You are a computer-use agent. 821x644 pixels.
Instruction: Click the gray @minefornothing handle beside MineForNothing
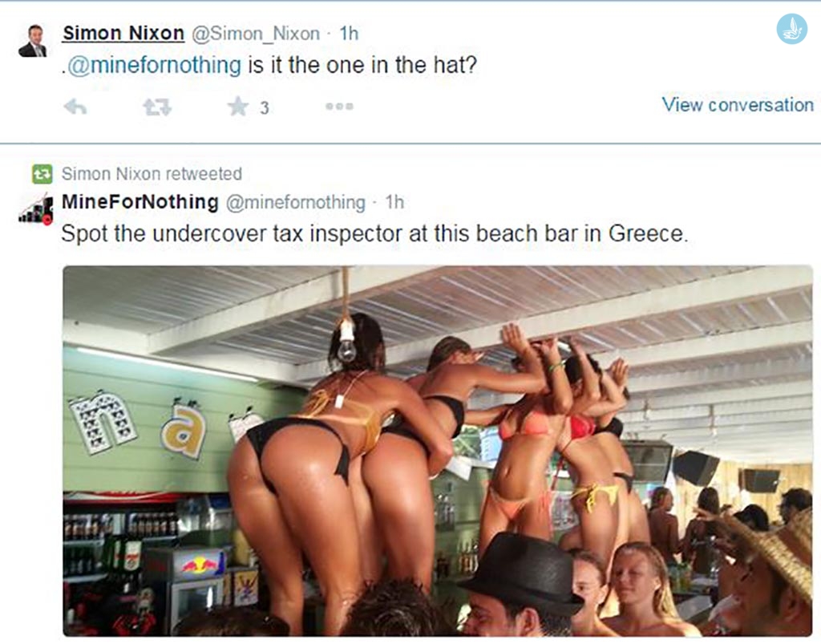(x=295, y=202)
